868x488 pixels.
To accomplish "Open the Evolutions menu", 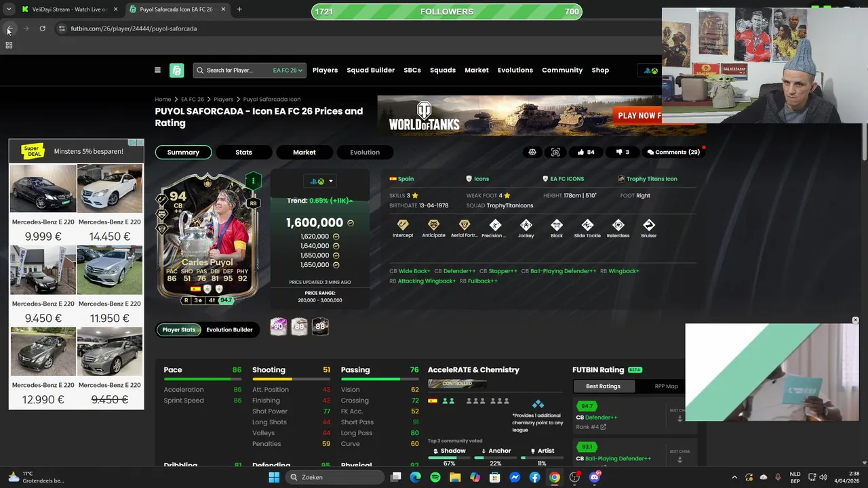I will (x=515, y=70).
